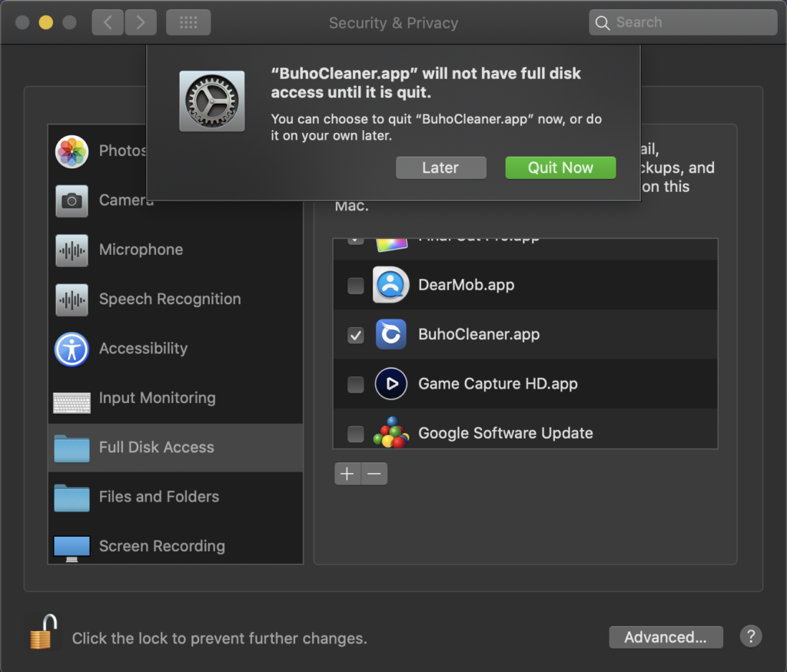Choose Speech Recognition in sidebar
The image size is (787, 672).
pos(176,300)
